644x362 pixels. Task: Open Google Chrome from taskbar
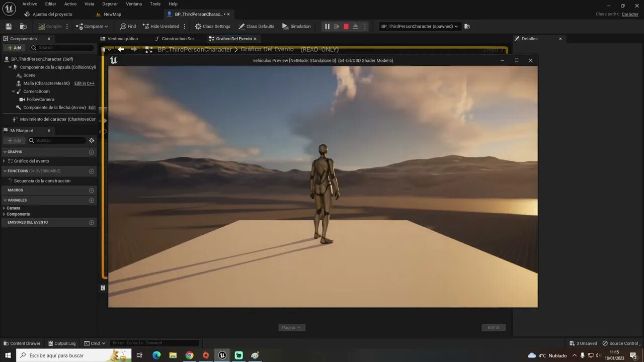[189, 355]
